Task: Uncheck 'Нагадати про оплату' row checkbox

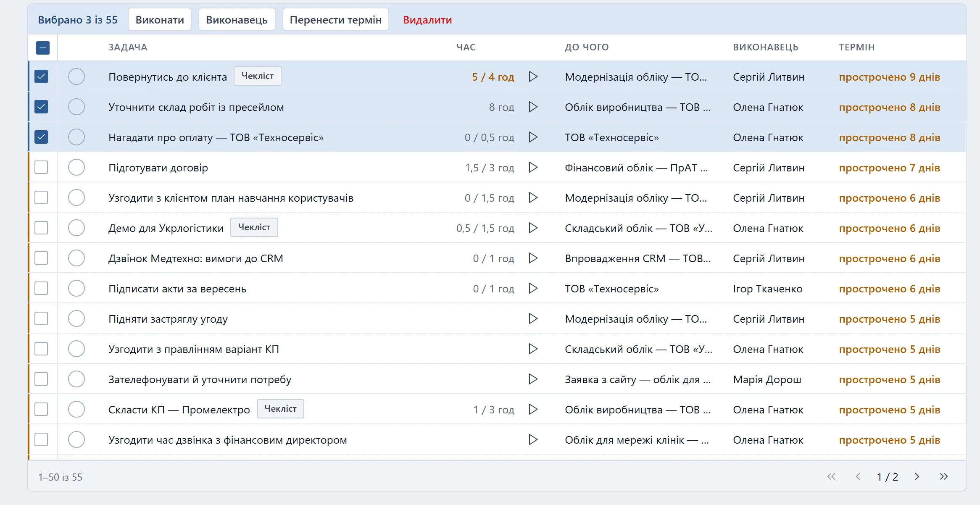Action: (41, 137)
